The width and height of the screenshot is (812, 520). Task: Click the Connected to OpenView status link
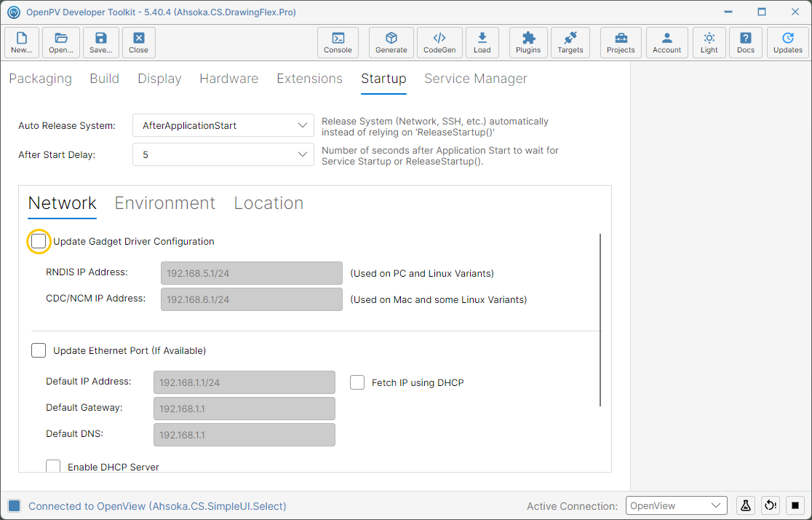point(157,506)
